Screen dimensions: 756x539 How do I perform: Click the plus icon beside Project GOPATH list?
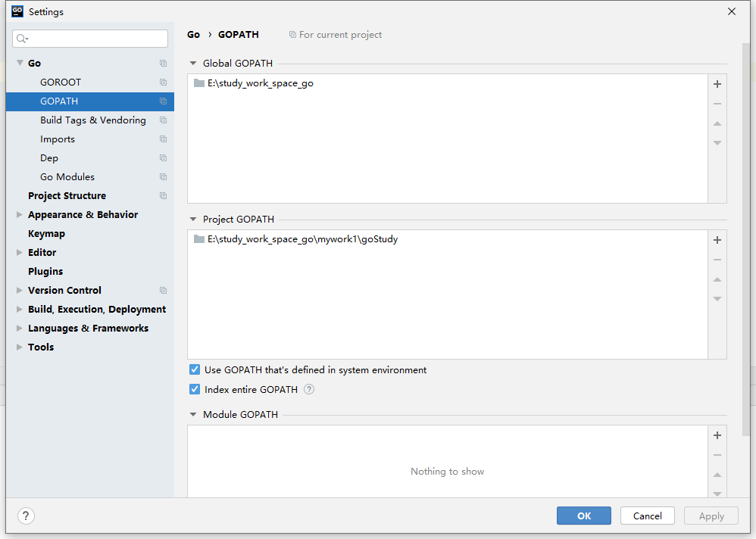coord(717,240)
